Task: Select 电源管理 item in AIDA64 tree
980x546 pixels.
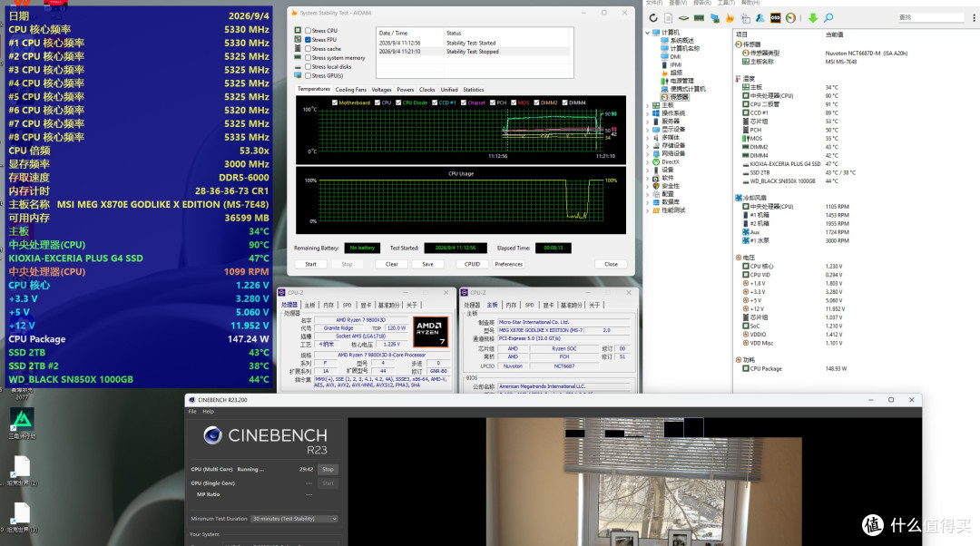Action: 677,81
